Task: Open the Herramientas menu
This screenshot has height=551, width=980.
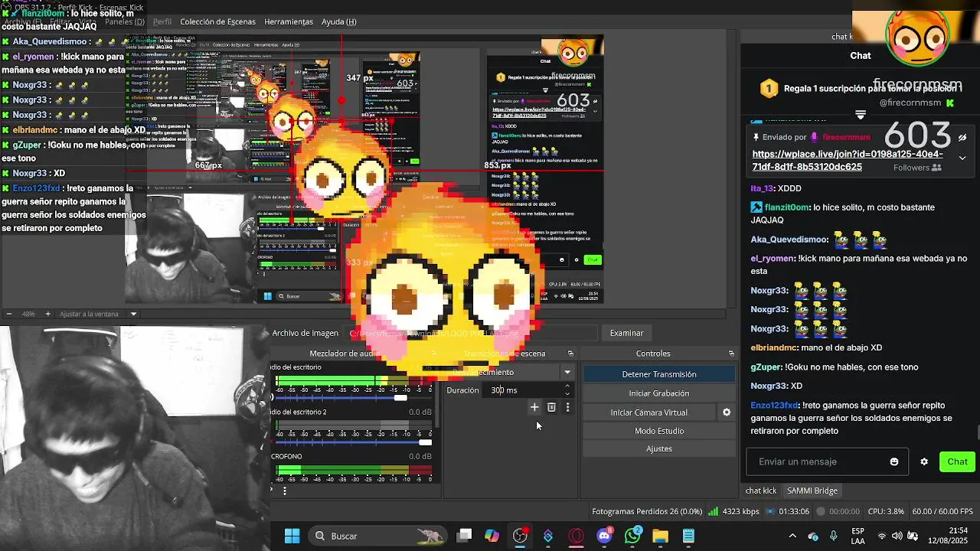Action: (x=289, y=22)
